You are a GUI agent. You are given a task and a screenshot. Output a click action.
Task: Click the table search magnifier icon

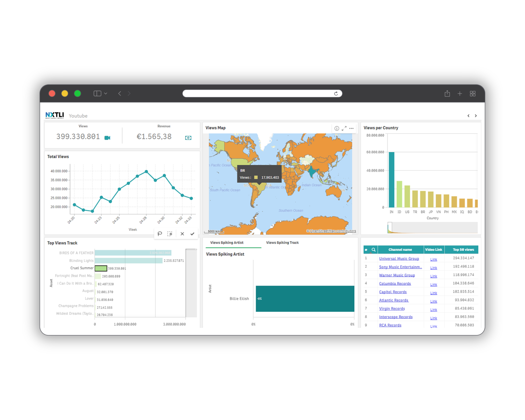374,249
